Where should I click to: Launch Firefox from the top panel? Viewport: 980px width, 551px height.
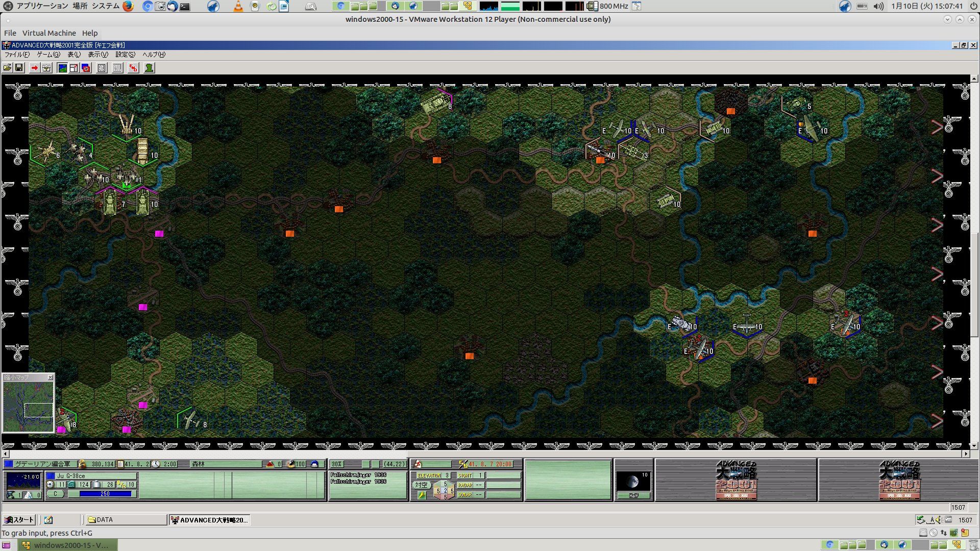coord(128,6)
